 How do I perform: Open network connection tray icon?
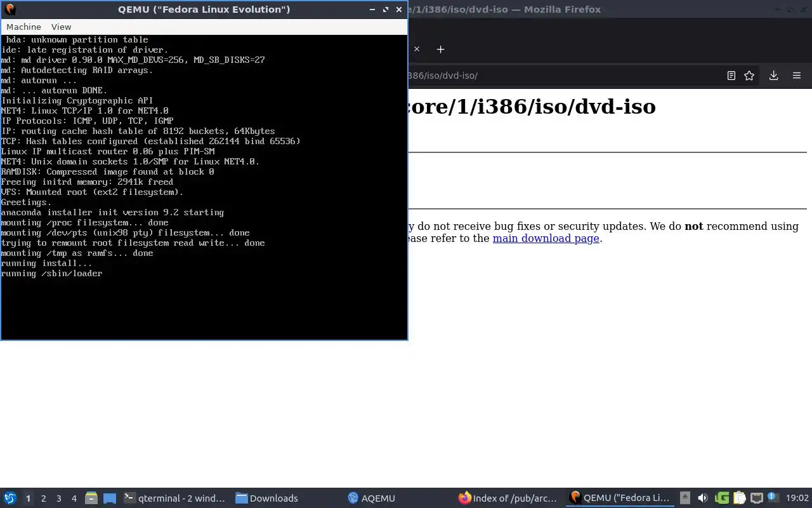(757, 498)
